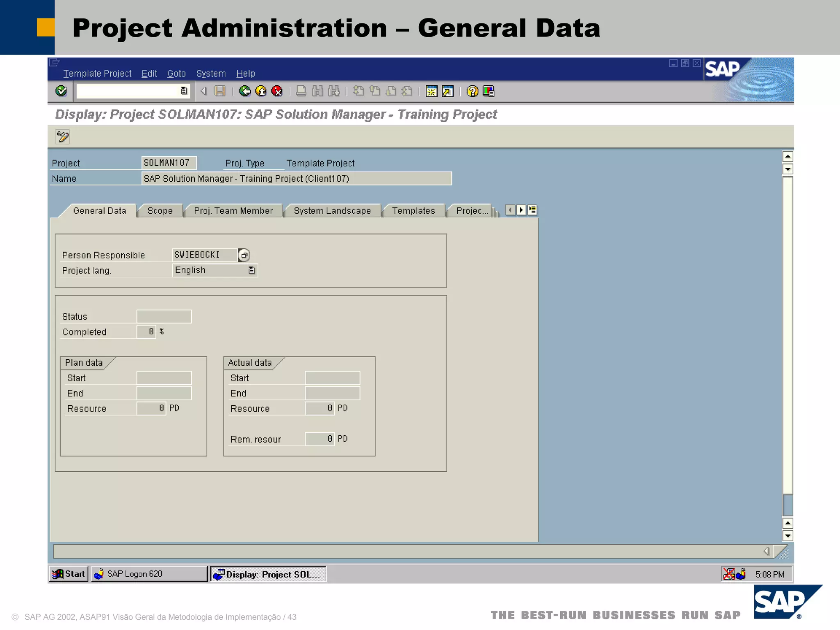Click the scroll-down arrow at bottom right
840x630 pixels.
point(787,536)
